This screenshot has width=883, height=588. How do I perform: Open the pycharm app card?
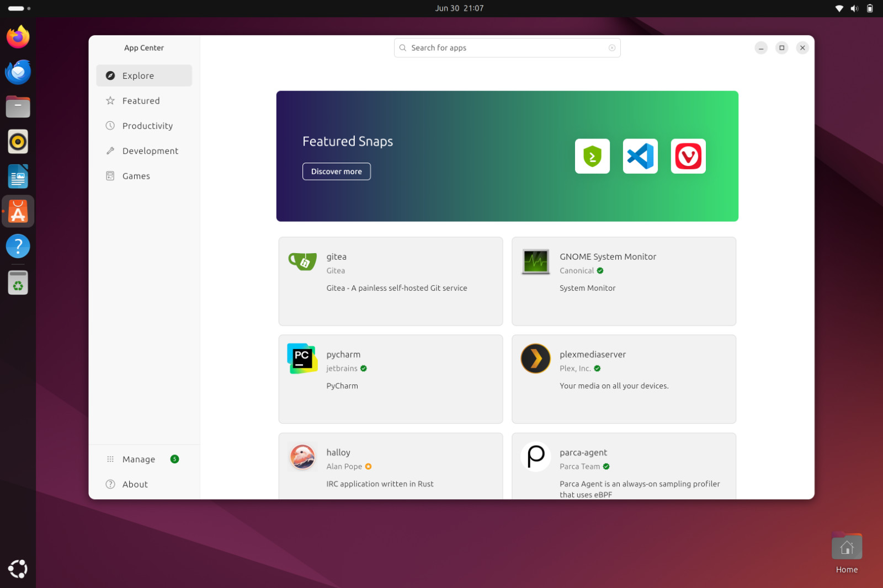point(391,379)
